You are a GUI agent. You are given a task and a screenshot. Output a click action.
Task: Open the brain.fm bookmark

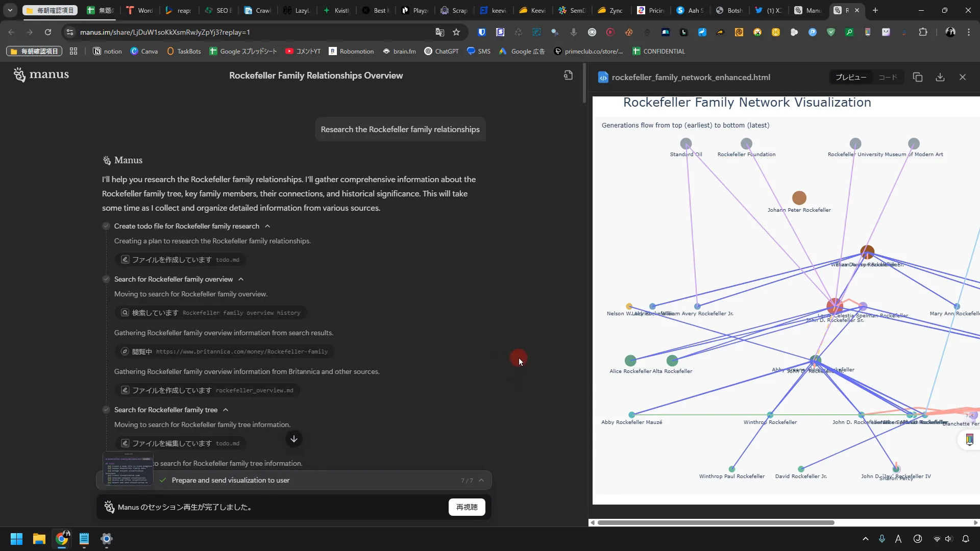click(399, 52)
